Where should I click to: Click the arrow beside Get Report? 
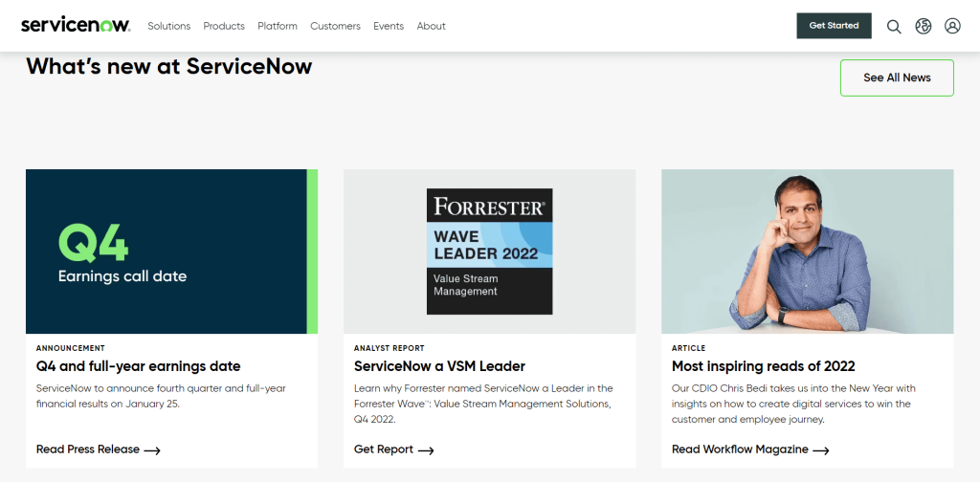tap(426, 450)
